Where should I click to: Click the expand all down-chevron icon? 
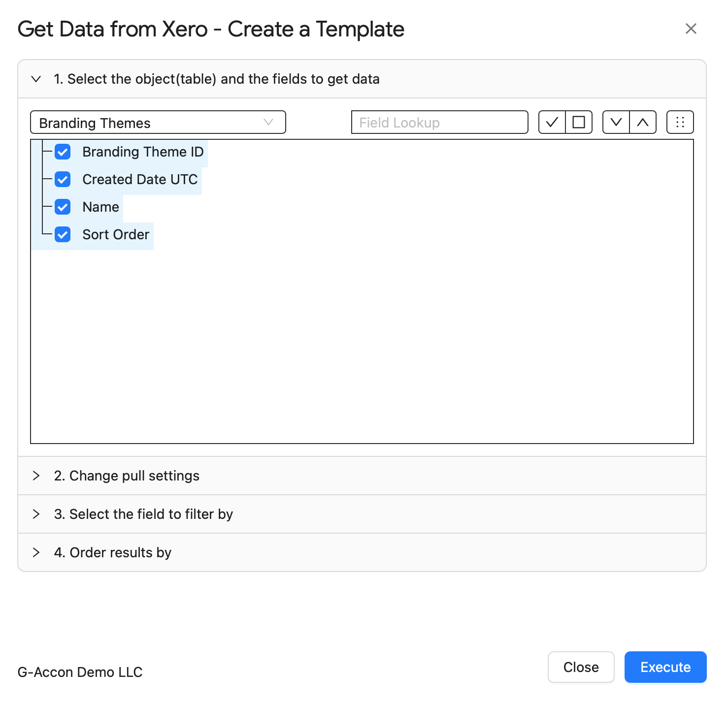(616, 122)
